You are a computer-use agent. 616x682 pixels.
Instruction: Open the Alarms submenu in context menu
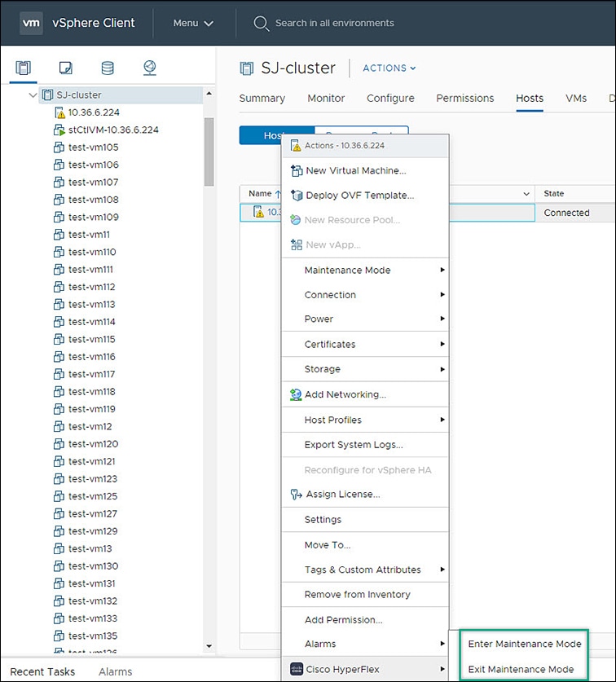[365, 644]
